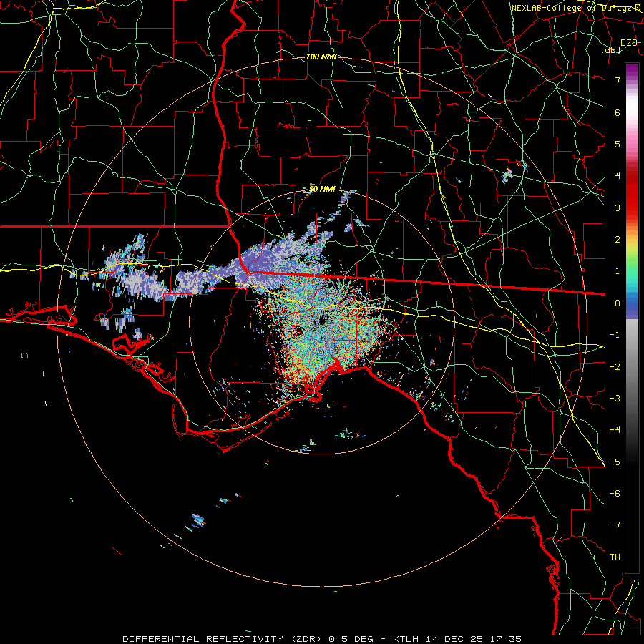Click the 4 value on color scale
644x644 pixels.
[618, 175]
